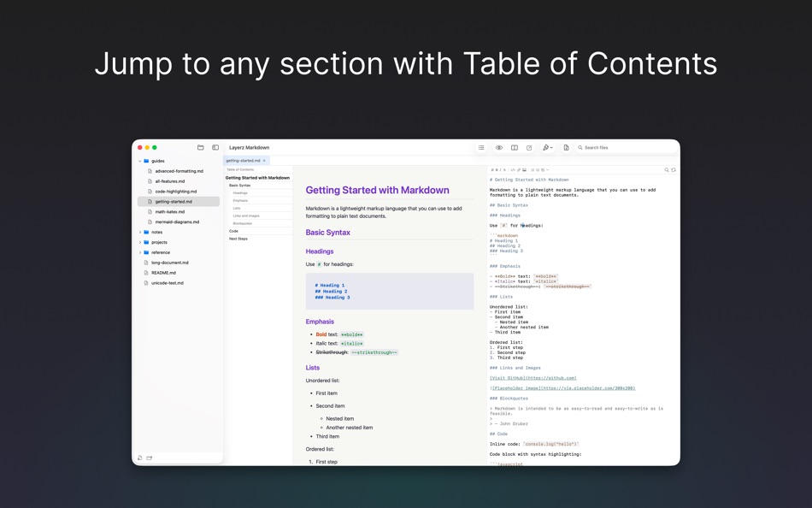Expand the reference folder chevron
812x508 pixels.
pos(140,252)
